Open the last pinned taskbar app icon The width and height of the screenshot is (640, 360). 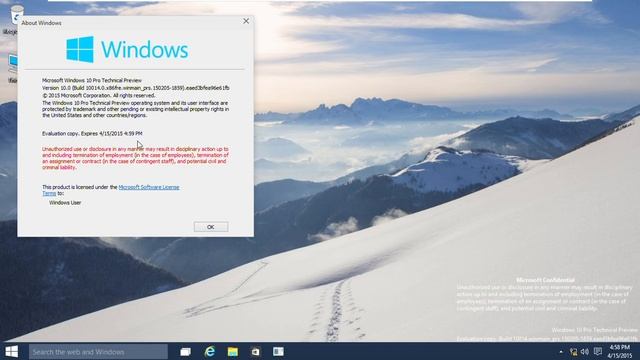pyautogui.click(x=278, y=351)
